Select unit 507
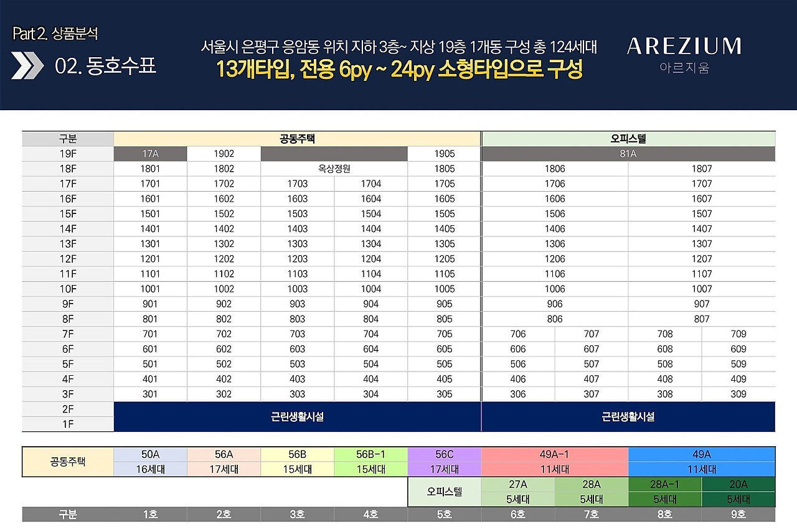 [592, 364]
